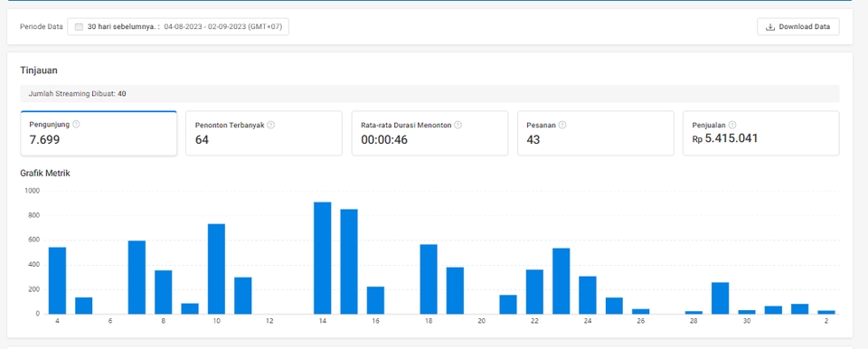The image size is (868, 349).
Task: Select the Rata-rata Durasi Menonton card
Action: click(429, 133)
